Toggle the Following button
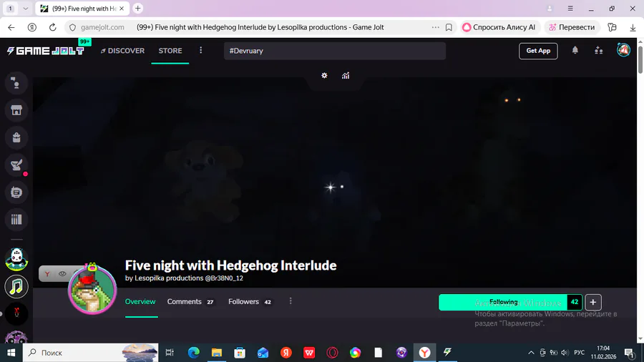Image resolution: width=644 pixels, height=362 pixels. pos(503,303)
